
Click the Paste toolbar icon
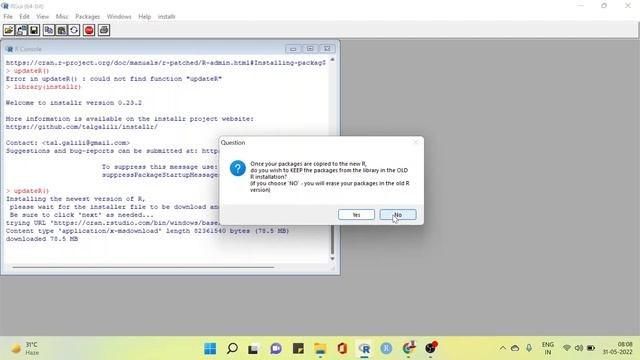pos(61,30)
